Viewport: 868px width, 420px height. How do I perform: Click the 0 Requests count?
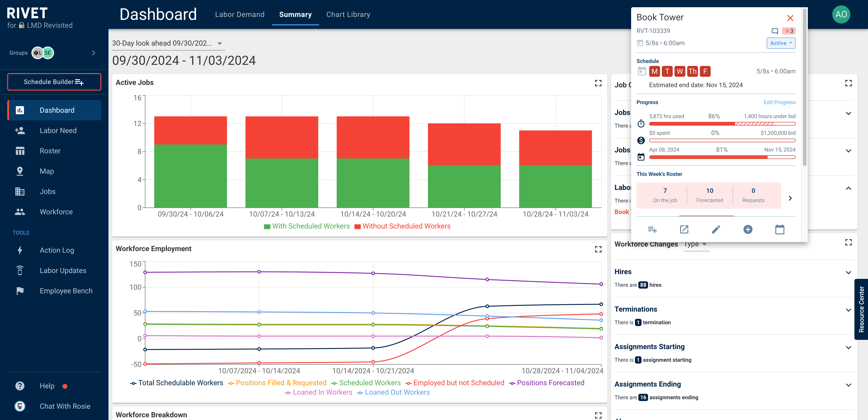753,195
